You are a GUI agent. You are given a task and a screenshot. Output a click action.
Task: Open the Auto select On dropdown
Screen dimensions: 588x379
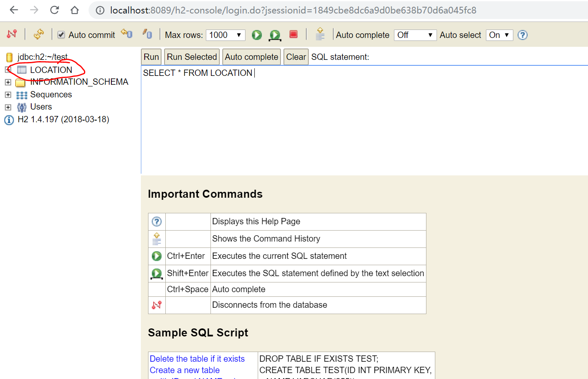point(499,35)
